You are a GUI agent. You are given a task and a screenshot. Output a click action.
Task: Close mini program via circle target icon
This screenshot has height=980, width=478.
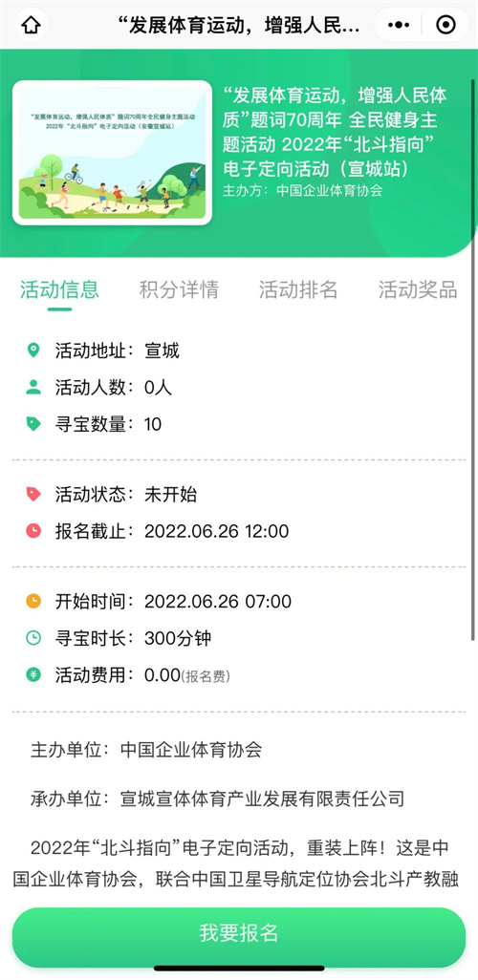[445, 25]
